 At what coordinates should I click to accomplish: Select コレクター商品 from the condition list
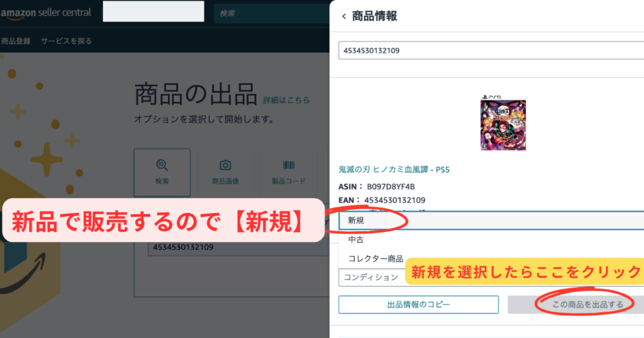tap(375, 258)
